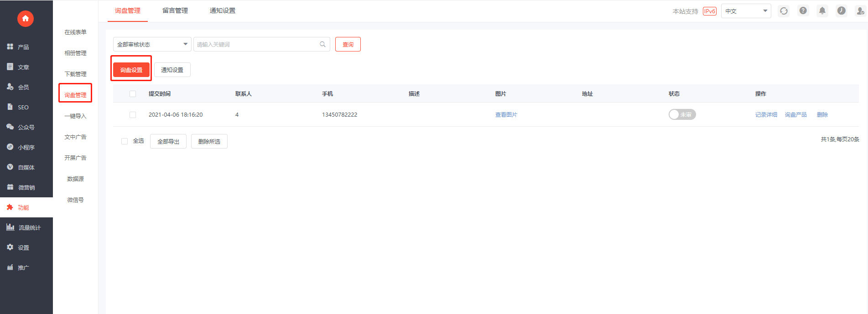Click the refresh icon in top bar
868x314 pixels.
coord(784,11)
